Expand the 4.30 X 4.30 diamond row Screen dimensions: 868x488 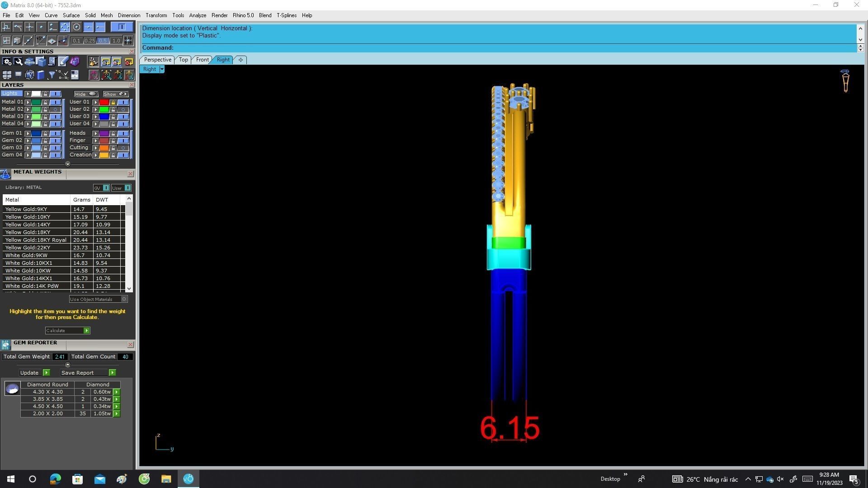(x=117, y=392)
